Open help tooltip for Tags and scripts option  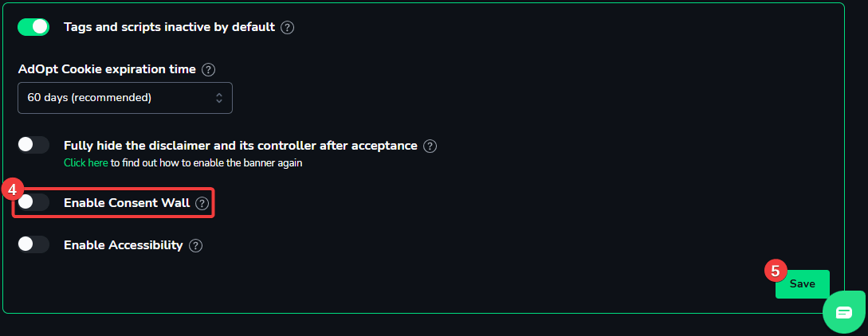(287, 27)
